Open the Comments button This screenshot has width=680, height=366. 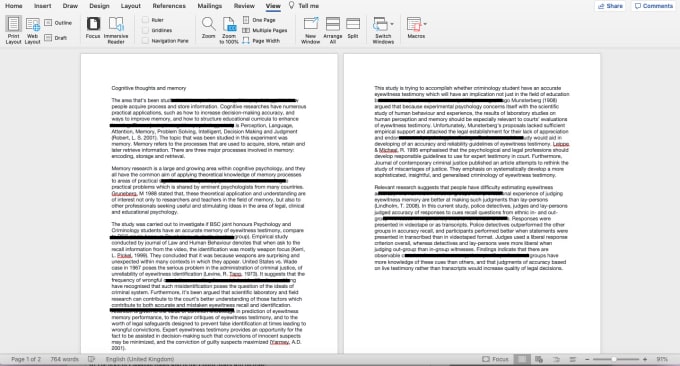(654, 6)
